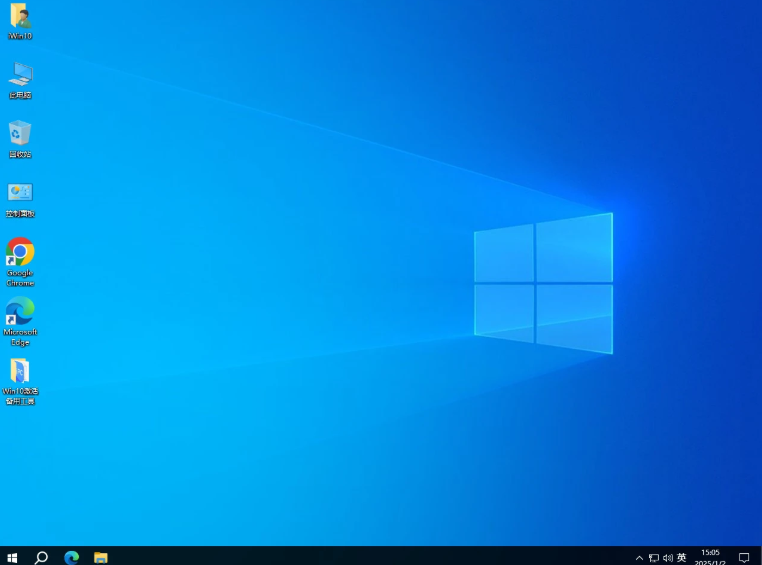Select the Google Chrome desktop shortcut
The image size is (762, 565).
(20, 261)
